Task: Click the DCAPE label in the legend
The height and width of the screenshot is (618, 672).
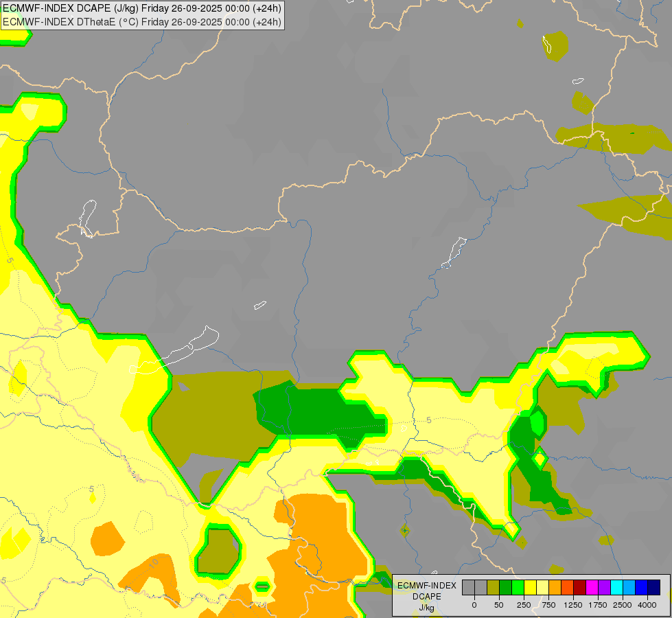Action: click(427, 597)
